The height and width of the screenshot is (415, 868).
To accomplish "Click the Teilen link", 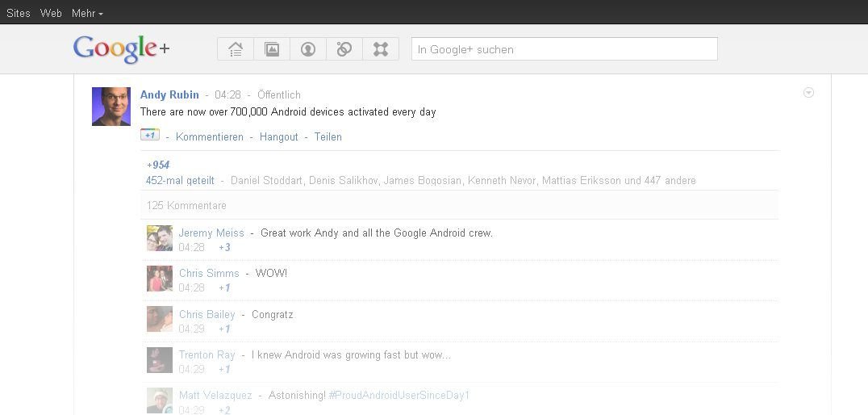I will click(328, 137).
